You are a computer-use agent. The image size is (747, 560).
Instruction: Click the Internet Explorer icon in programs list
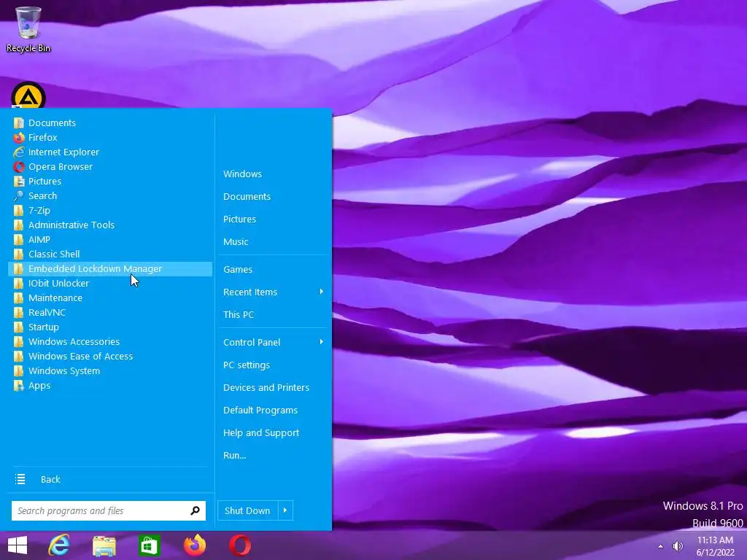[18, 152]
